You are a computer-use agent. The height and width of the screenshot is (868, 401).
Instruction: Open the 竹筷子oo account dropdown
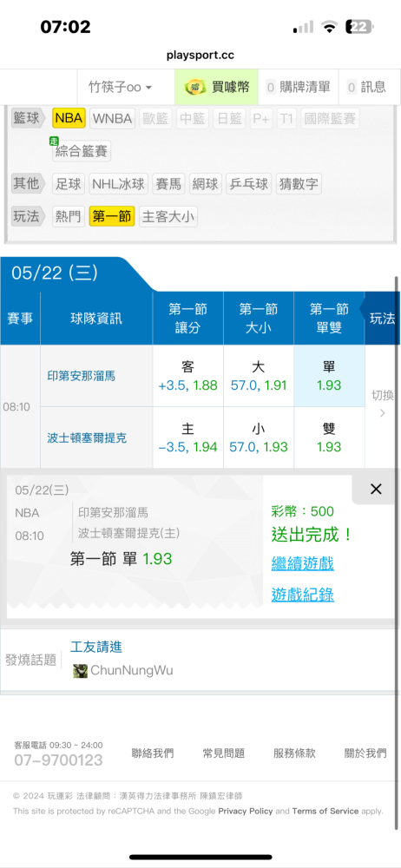(120, 87)
